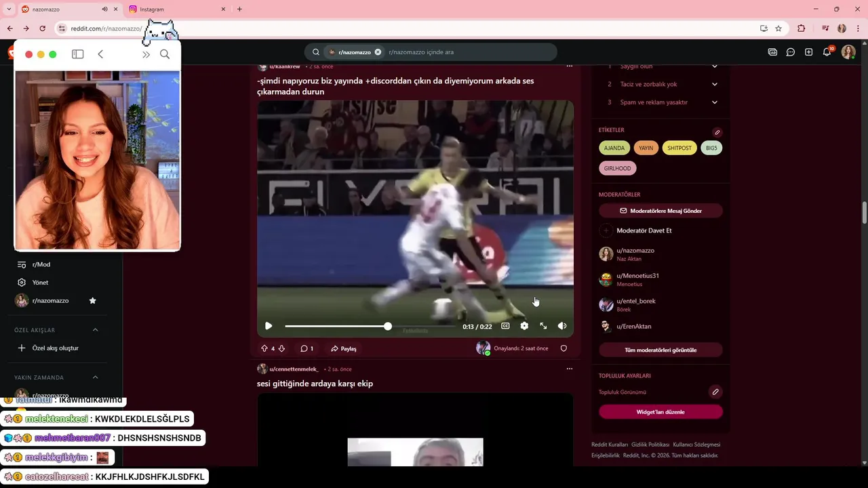Downvote the kaankrew post
This screenshot has width=868, height=488.
tap(281, 348)
